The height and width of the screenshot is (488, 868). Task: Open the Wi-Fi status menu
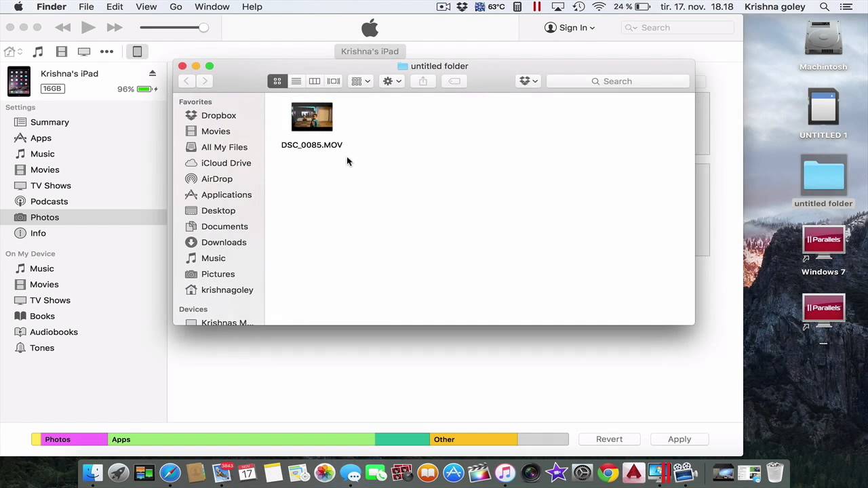pos(599,7)
